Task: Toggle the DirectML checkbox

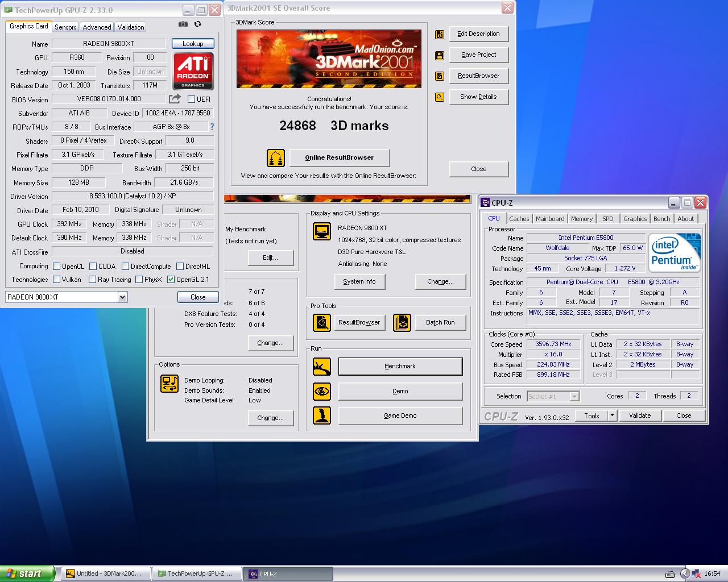Action: click(x=180, y=266)
